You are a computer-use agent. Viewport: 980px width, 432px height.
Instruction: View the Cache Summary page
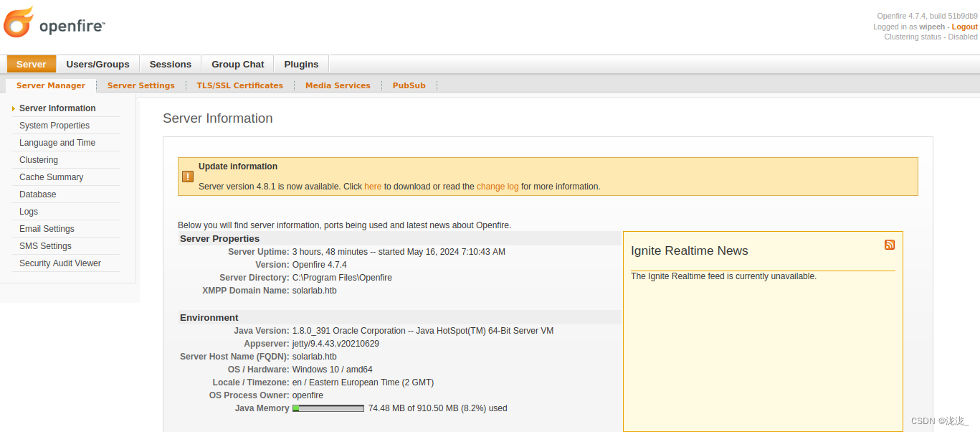(51, 177)
